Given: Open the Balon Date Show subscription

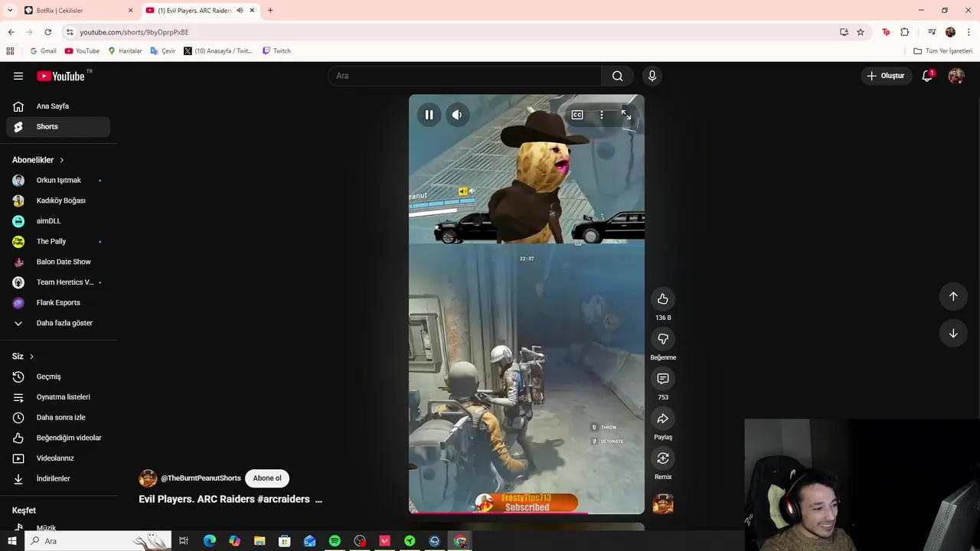Looking at the screenshot, I should point(58,262).
